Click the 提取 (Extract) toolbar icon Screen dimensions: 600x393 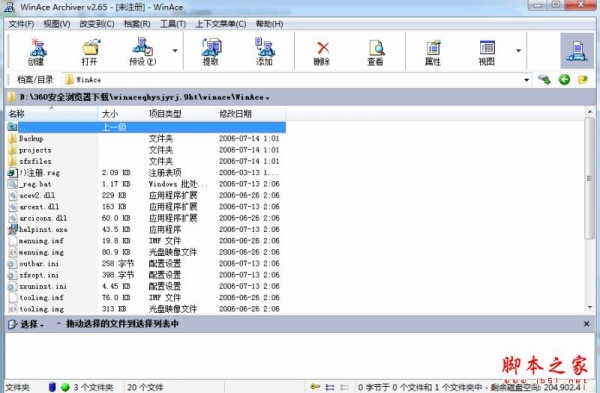tap(211, 51)
